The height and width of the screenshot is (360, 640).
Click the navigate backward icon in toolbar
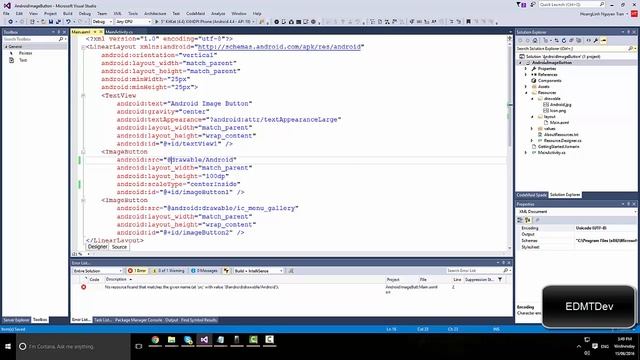tap(10, 22)
